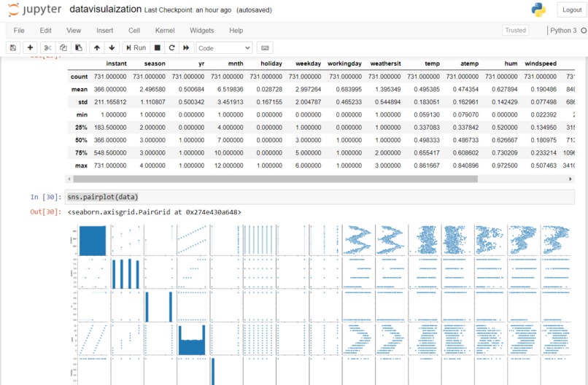Image resolution: width=588 pixels, height=385 pixels.
Task: Click the mean row label
Action: 80,89
